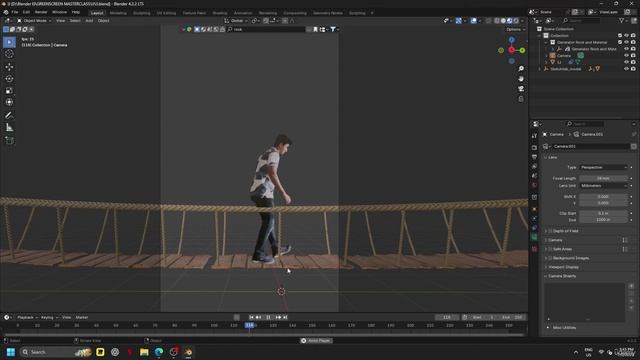
Task: Open the timeline Keying popover
Action: (49, 317)
